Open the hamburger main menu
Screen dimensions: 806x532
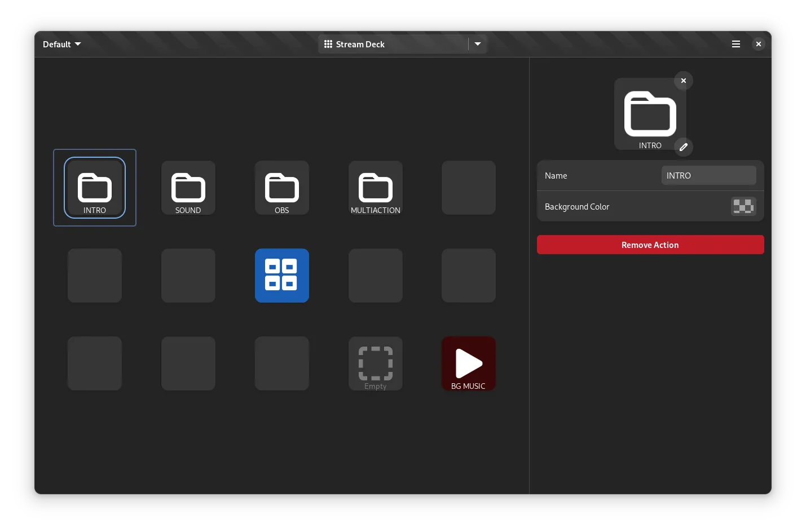736,44
